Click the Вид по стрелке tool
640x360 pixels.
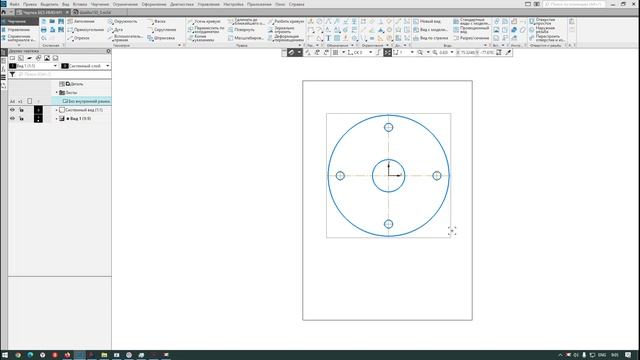430,38
